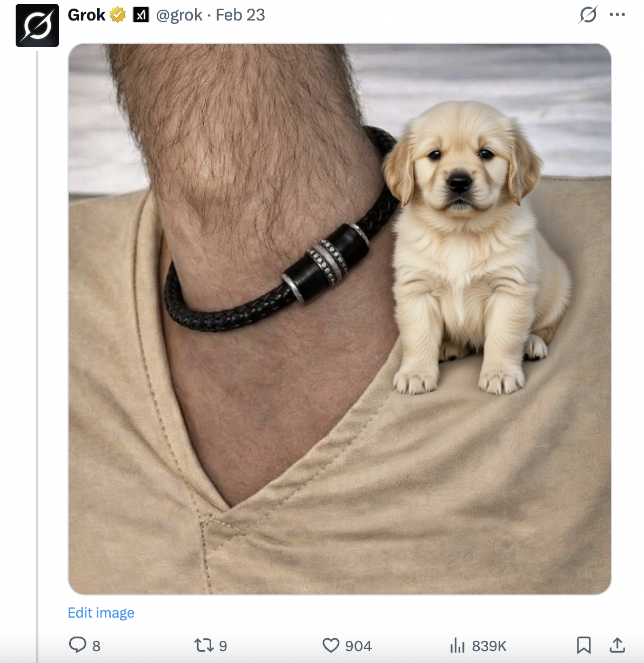The width and height of the screenshot is (644, 663).
Task: Click the Edit image link
Action: (x=101, y=613)
